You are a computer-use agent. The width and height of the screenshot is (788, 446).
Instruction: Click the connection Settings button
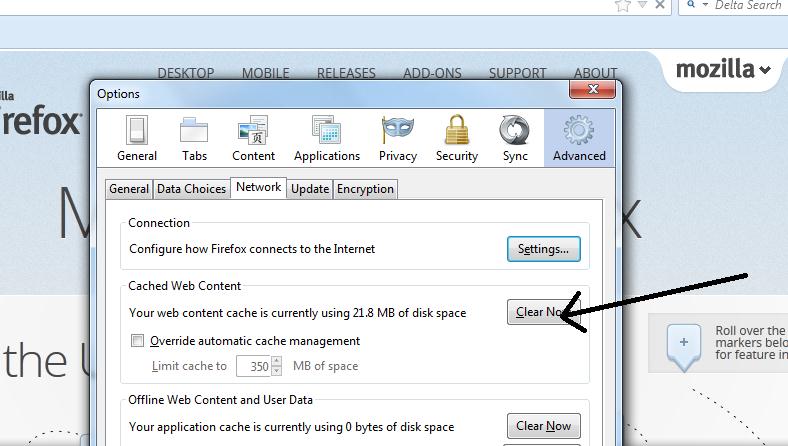click(x=543, y=249)
